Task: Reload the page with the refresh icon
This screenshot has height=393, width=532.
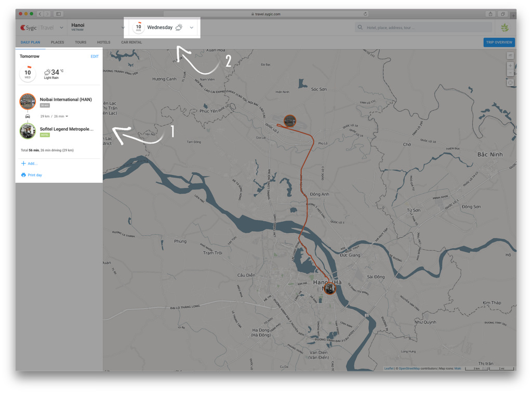Action: click(x=365, y=14)
